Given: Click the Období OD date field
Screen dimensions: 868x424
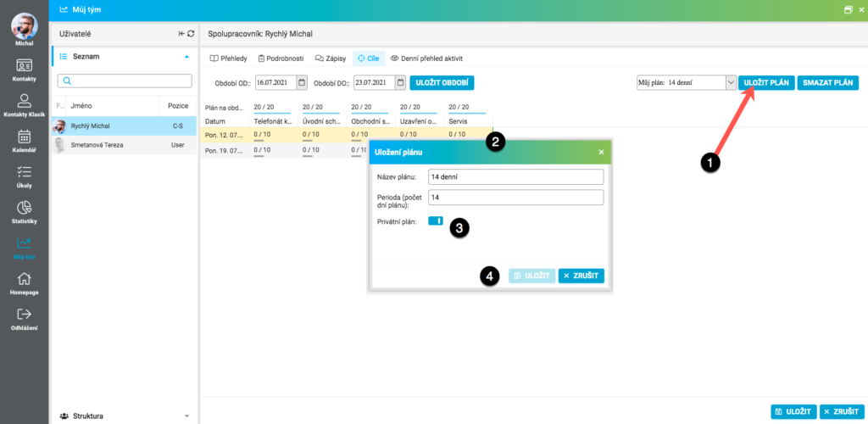Looking at the screenshot, I should tap(276, 83).
